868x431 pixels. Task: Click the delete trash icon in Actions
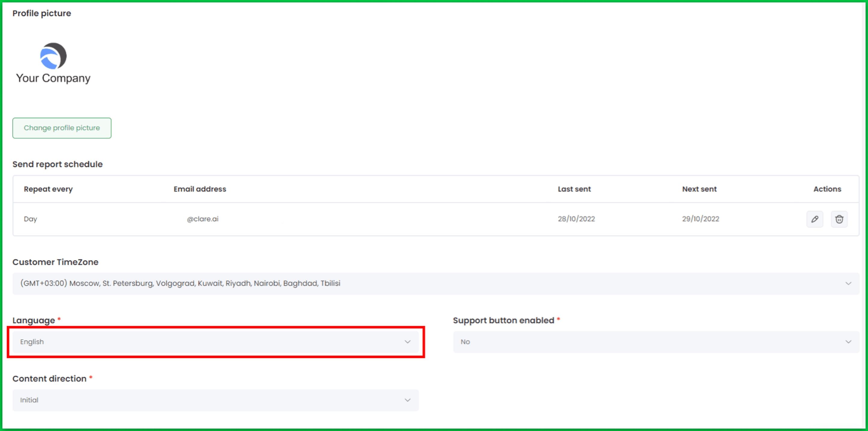coord(839,219)
